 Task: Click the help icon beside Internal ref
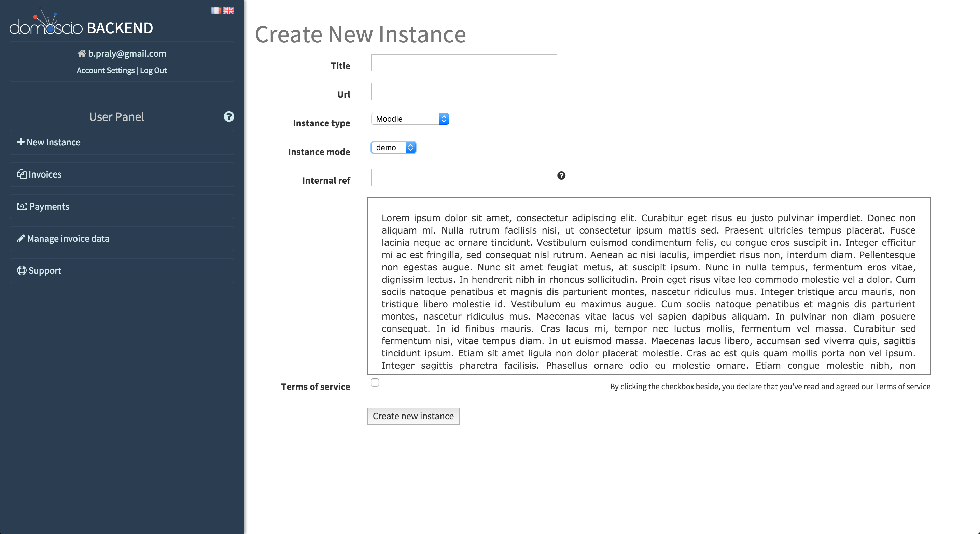561,175
